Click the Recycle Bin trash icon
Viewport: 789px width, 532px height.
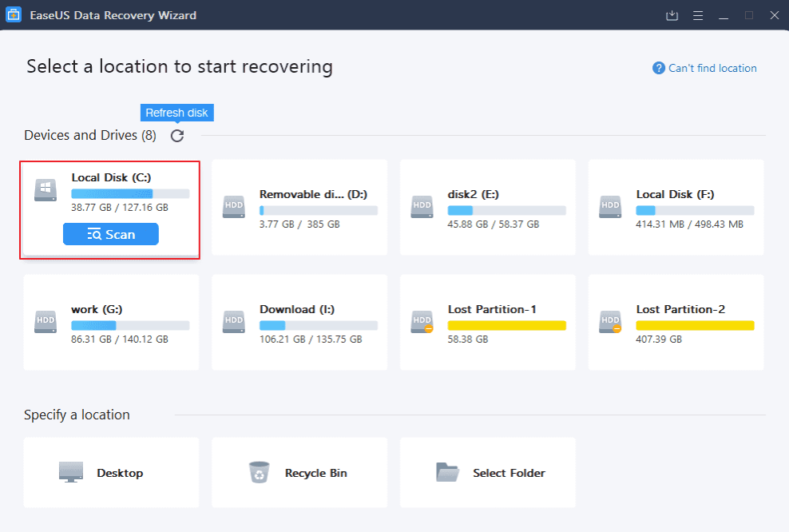pos(259,472)
